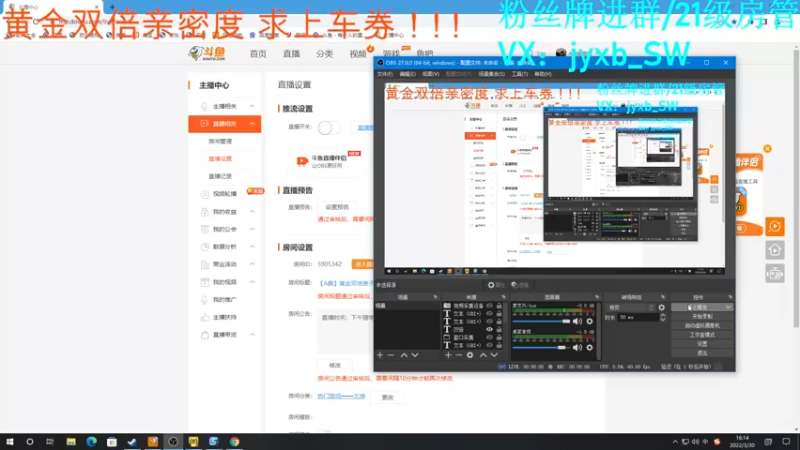Expand the 数据分析 sidebar section
The width and height of the screenshot is (800, 450).
[253, 246]
